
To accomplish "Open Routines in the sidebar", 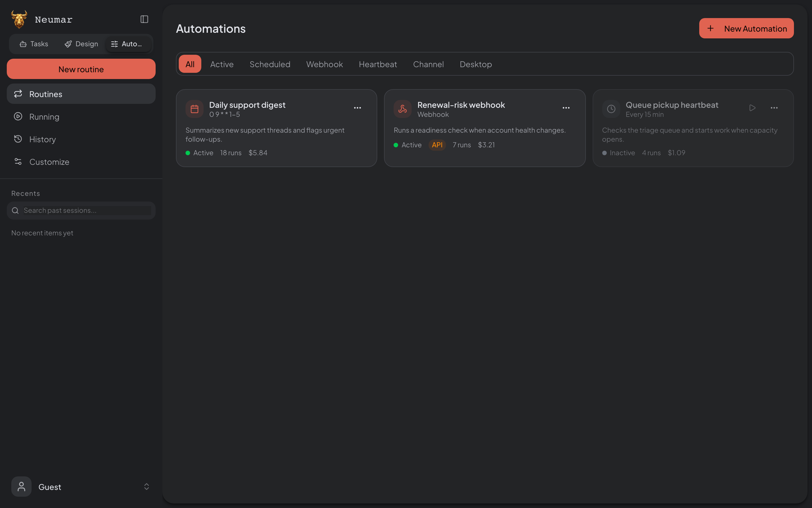I will [81, 94].
